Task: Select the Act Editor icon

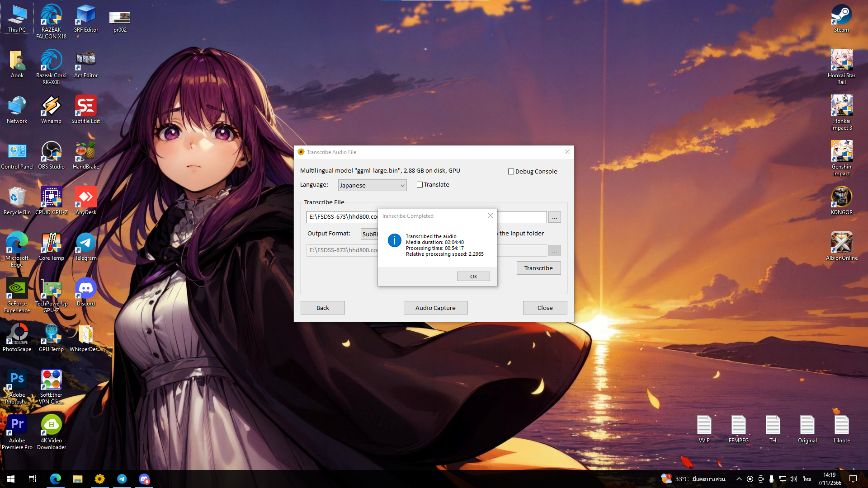Action: (x=85, y=64)
